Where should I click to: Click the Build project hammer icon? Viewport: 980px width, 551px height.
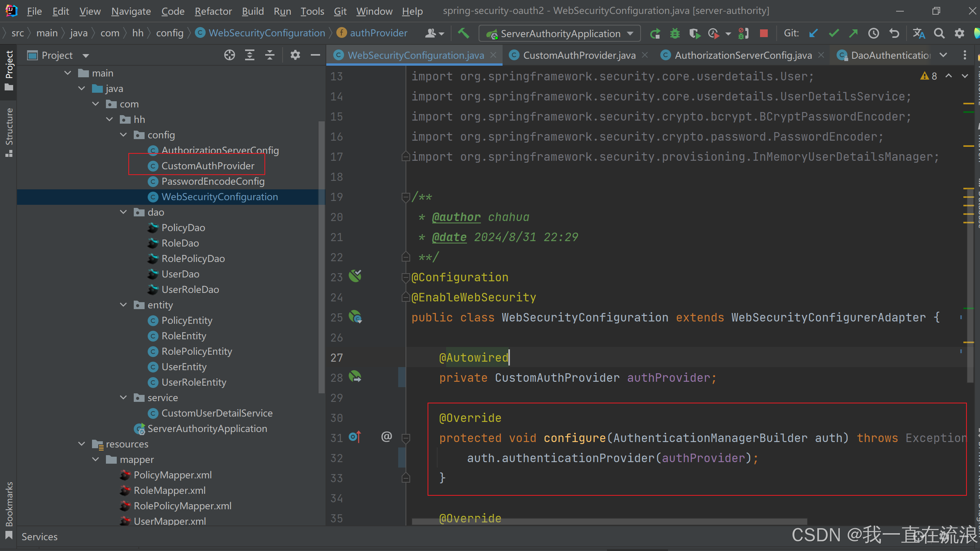click(x=463, y=33)
